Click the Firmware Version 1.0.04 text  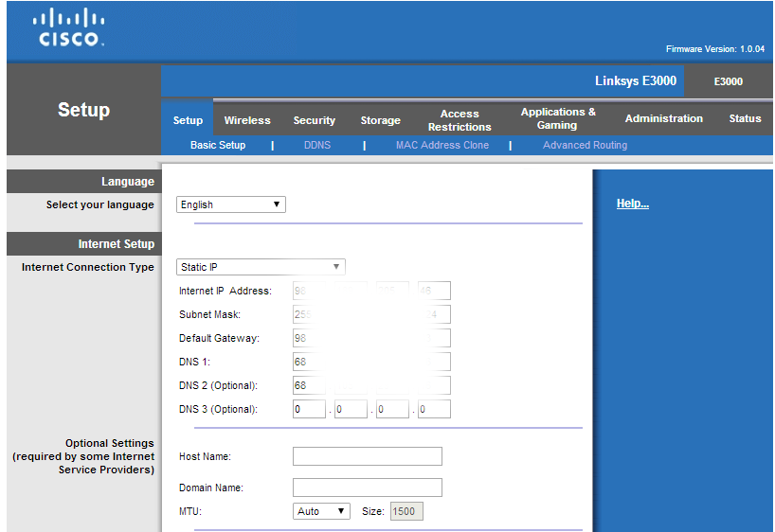coord(715,49)
